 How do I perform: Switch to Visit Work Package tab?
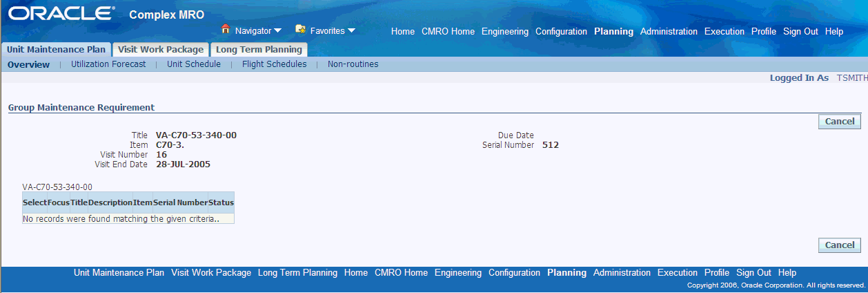click(x=161, y=50)
